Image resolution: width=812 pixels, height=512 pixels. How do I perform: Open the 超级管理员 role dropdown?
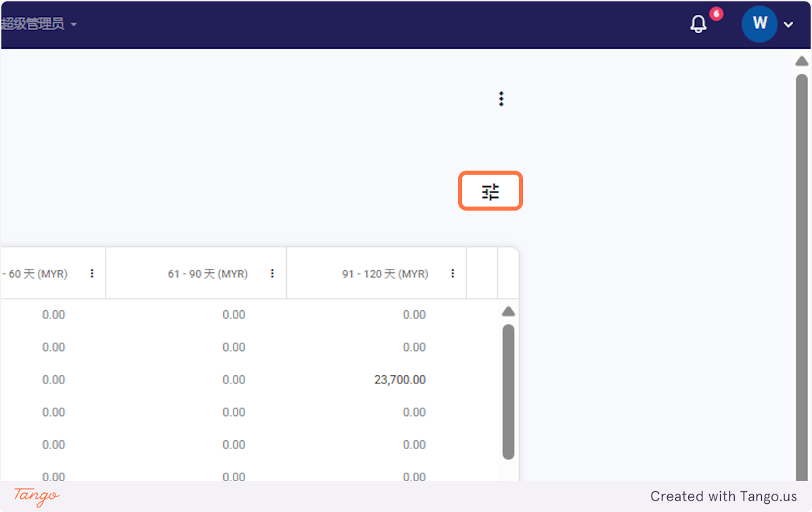pos(39,24)
